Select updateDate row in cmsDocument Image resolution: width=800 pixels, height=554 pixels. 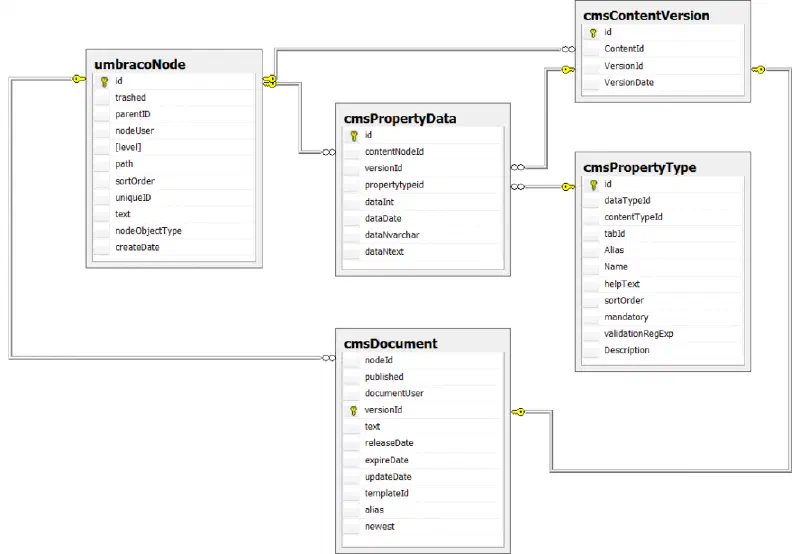(423, 477)
